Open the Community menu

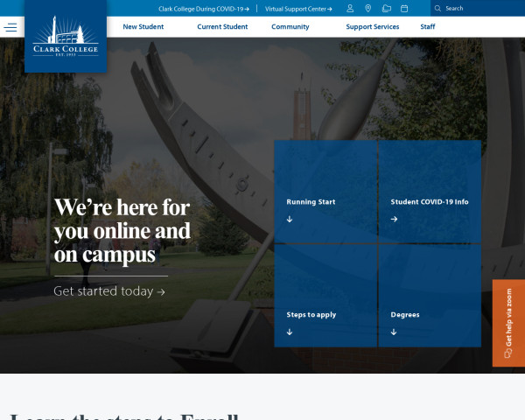click(290, 27)
